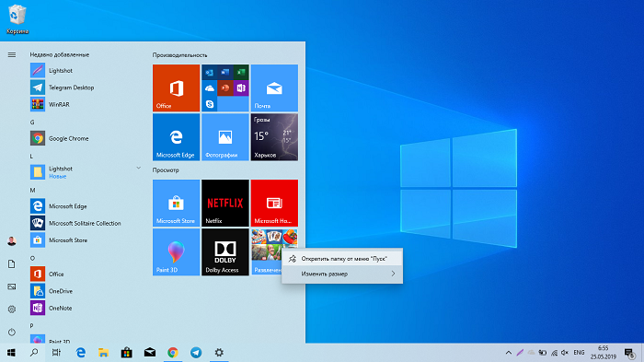Open the Recycle Bin desktop icon
The width and height of the screenshot is (644, 362).
17,19
